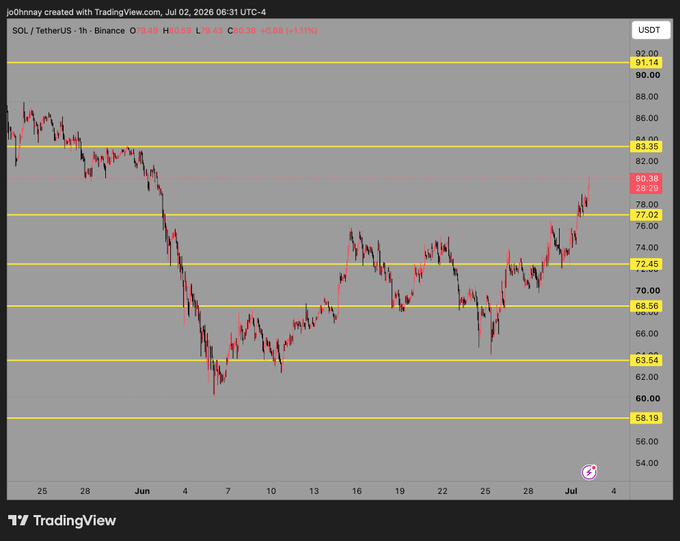Select the 68.56 price level label
The width and height of the screenshot is (680, 541).
pos(646,306)
